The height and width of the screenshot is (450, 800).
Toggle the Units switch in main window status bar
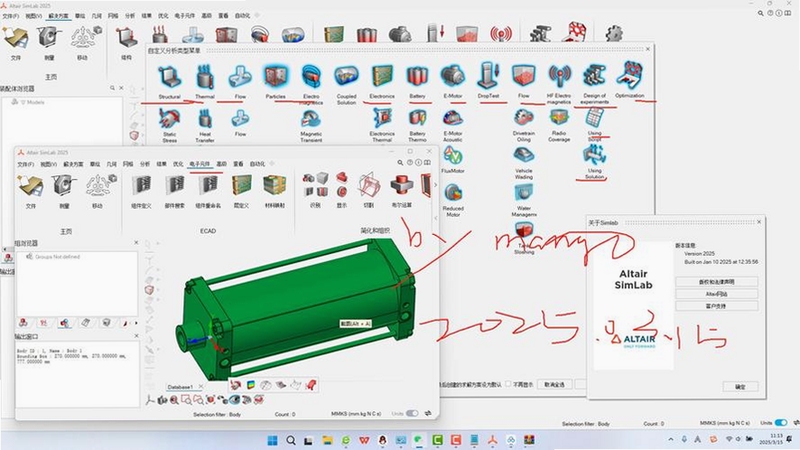click(781, 422)
